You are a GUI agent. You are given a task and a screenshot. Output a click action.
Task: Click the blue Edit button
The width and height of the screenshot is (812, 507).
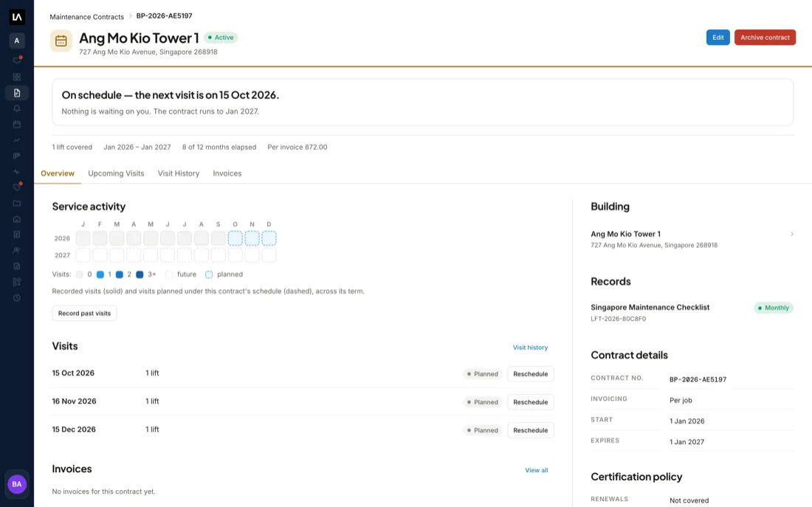(718, 38)
